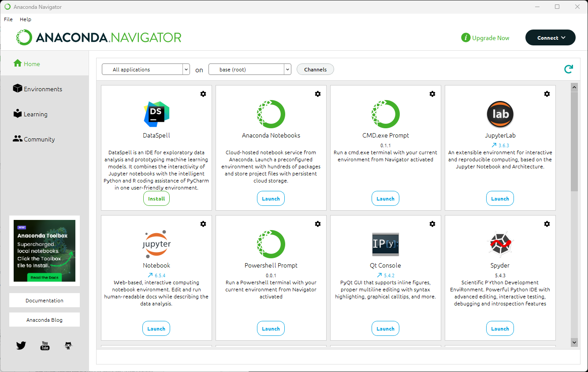
Task: Launch Qt Console
Action: tap(386, 329)
